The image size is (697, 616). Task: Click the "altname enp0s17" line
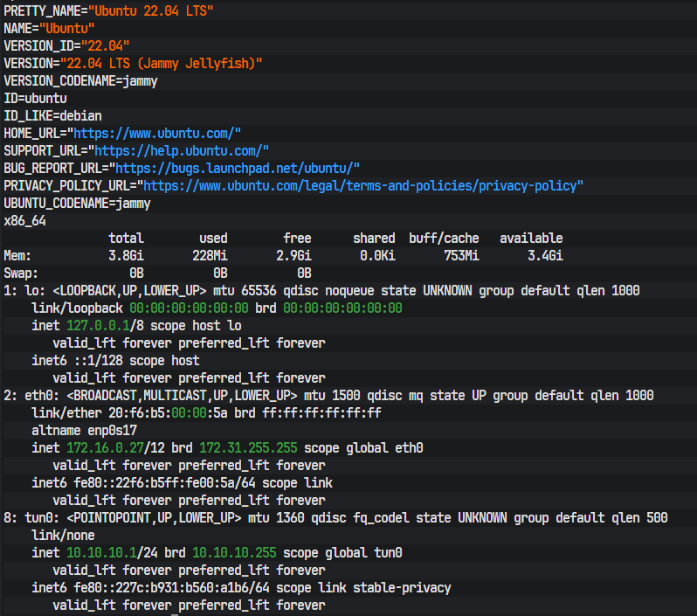84,431
